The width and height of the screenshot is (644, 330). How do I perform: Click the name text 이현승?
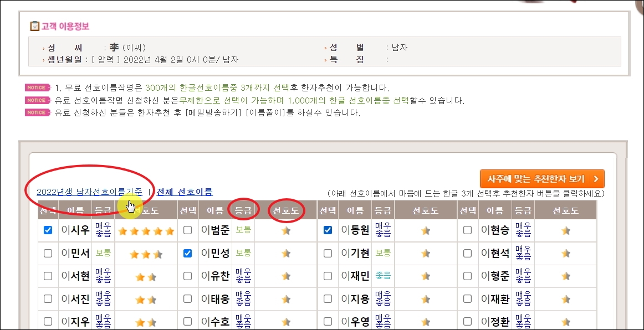coord(495,231)
